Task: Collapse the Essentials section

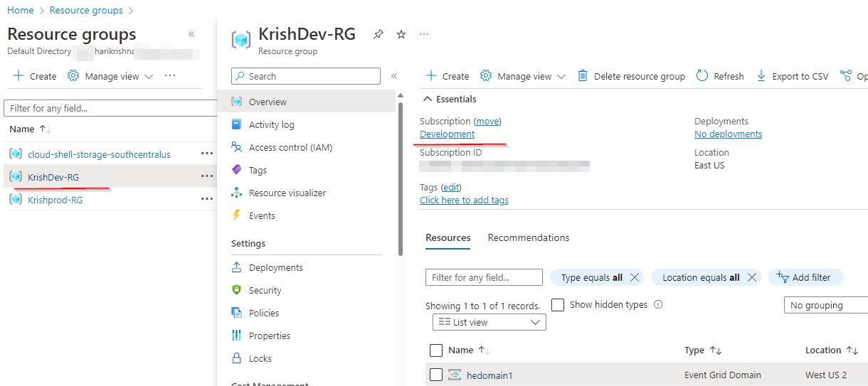Action: (428, 99)
